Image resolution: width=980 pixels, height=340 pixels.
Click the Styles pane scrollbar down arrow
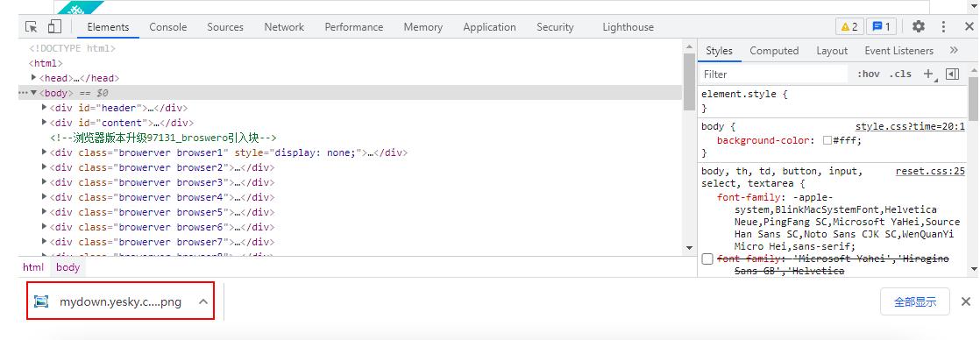click(x=973, y=269)
